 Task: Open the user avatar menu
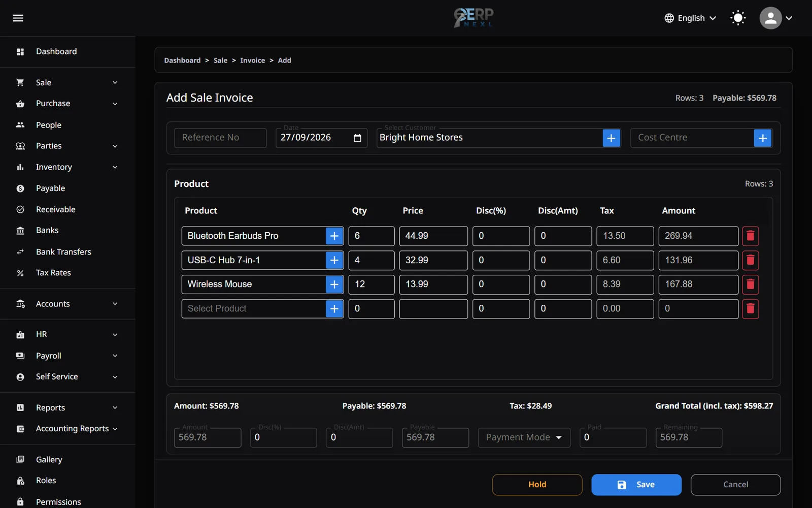point(770,18)
